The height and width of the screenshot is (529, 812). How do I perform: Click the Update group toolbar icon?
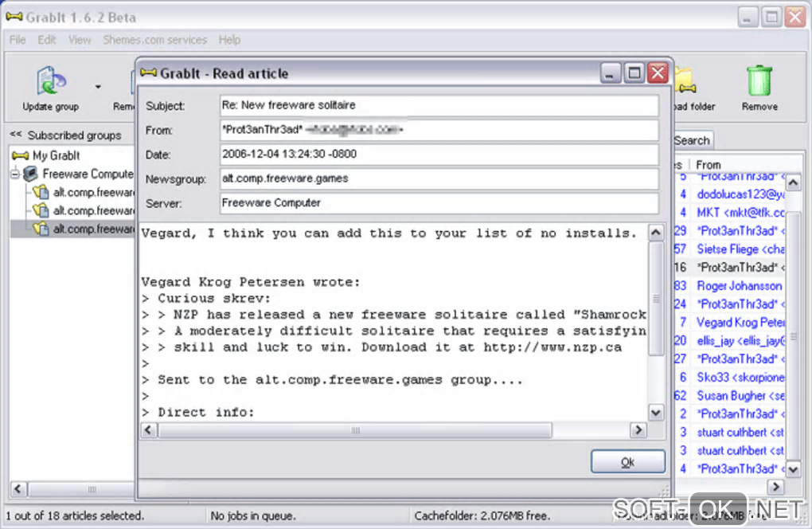tap(51, 80)
